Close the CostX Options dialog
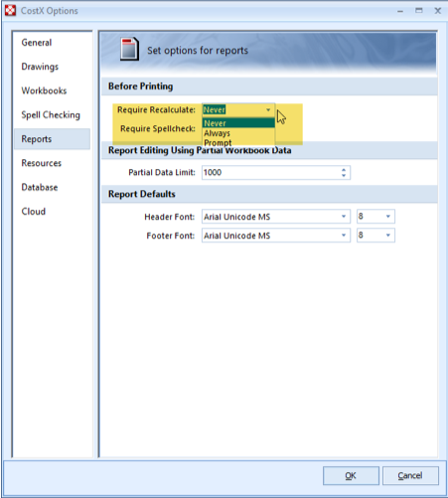Screen dimensions: 448x498 (x=438, y=11)
